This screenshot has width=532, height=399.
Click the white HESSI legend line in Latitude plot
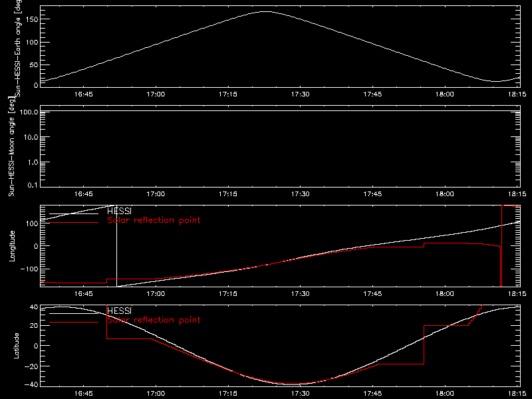point(74,313)
